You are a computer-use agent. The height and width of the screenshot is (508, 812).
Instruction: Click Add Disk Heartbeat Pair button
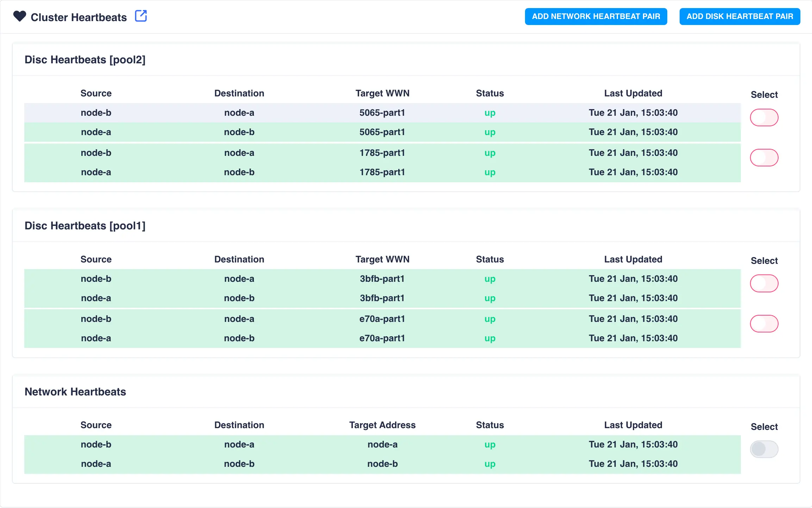click(739, 17)
